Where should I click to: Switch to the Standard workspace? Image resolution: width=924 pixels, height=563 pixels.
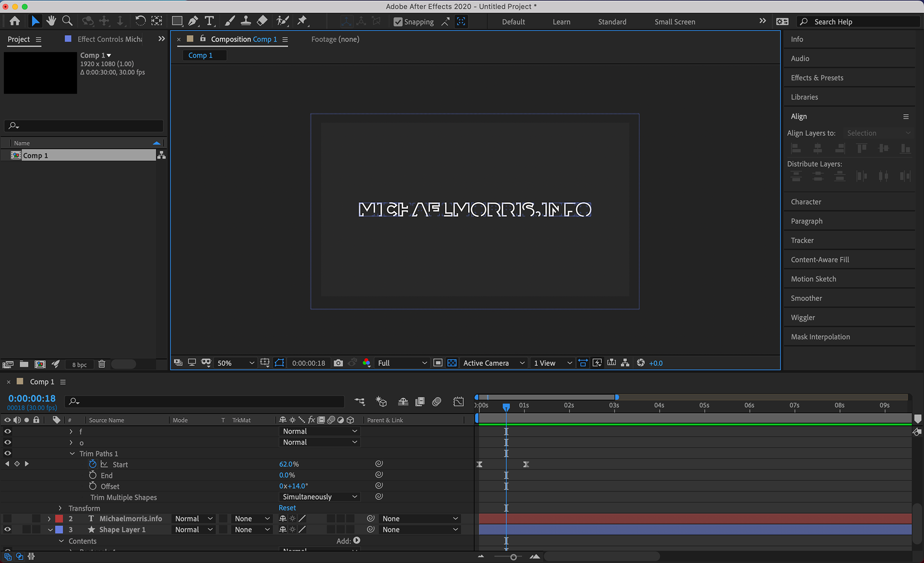[x=612, y=22]
